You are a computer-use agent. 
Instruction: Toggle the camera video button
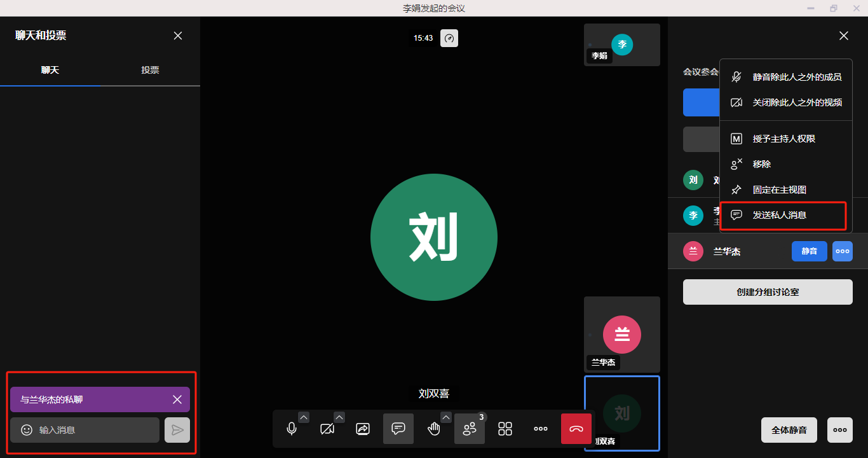[x=327, y=429]
